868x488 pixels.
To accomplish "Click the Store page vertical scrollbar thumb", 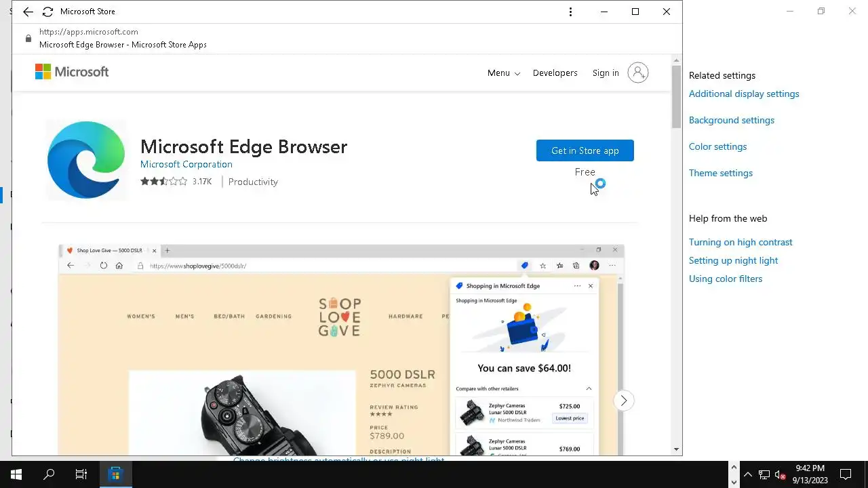I will click(676, 97).
